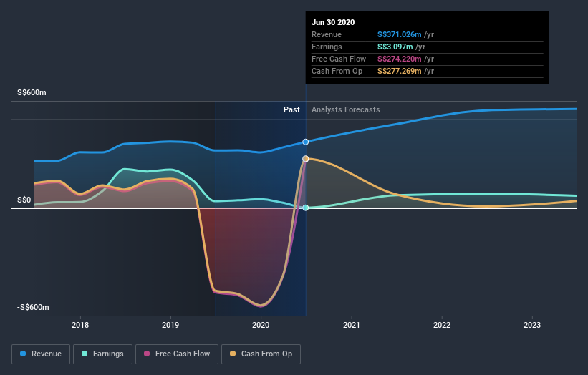This screenshot has height=375, width=588.
Task: Click the 2022 year axis label
Action: click(x=442, y=323)
